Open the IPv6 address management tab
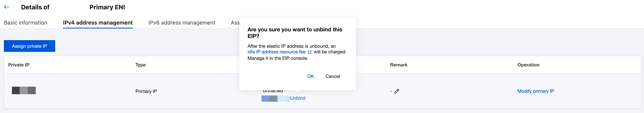 (182, 23)
